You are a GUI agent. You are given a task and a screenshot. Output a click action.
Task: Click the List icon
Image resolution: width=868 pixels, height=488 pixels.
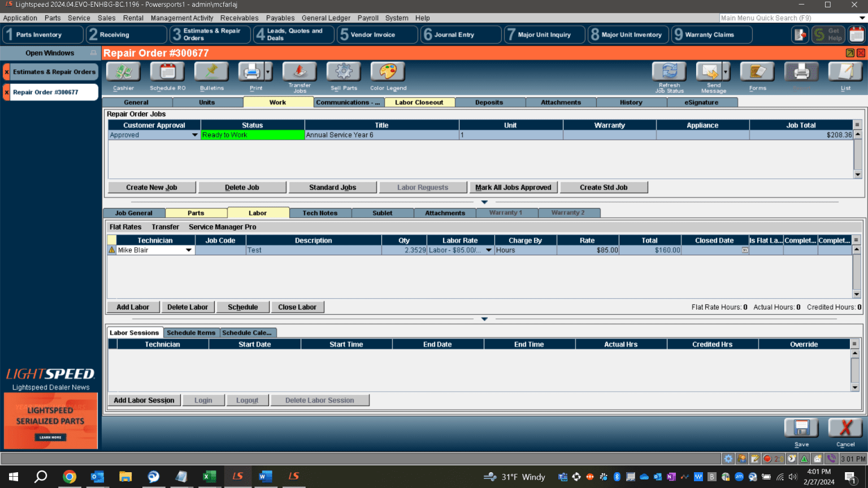(845, 73)
